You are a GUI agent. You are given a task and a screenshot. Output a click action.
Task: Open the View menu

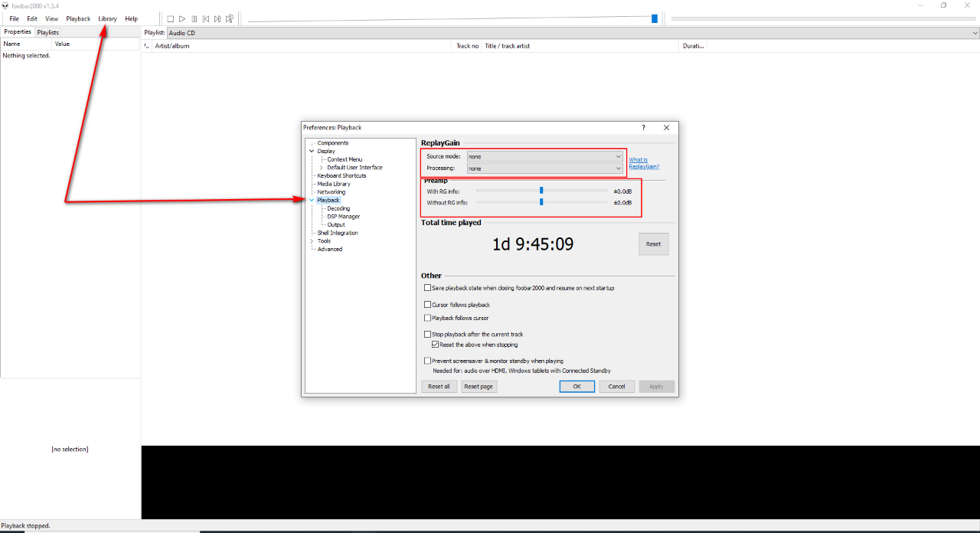pyautogui.click(x=51, y=18)
